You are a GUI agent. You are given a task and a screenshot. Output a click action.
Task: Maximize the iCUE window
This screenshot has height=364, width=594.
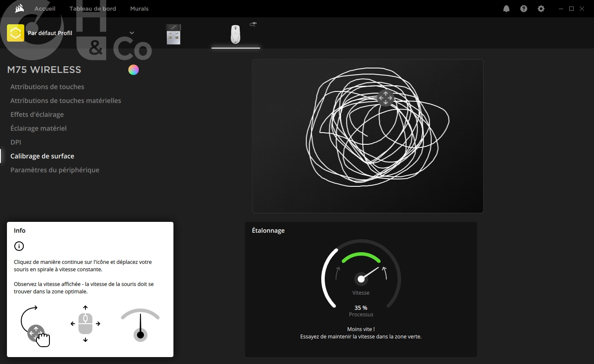pos(571,9)
